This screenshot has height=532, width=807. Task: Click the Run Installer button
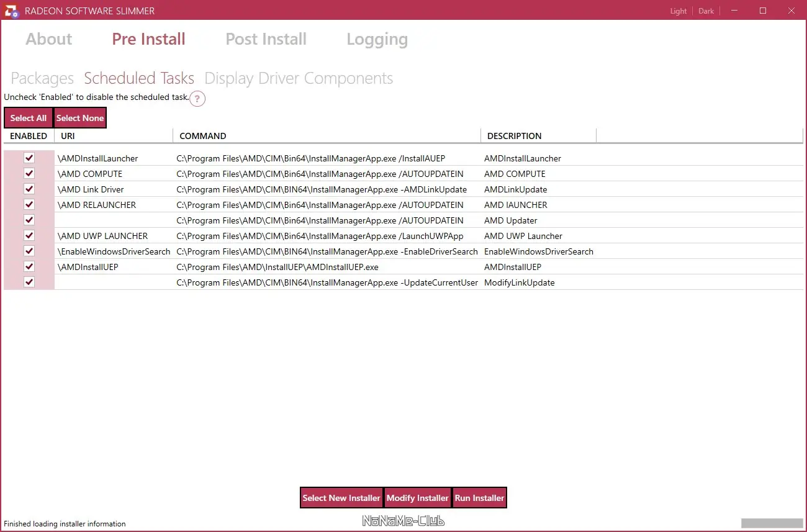(x=480, y=498)
